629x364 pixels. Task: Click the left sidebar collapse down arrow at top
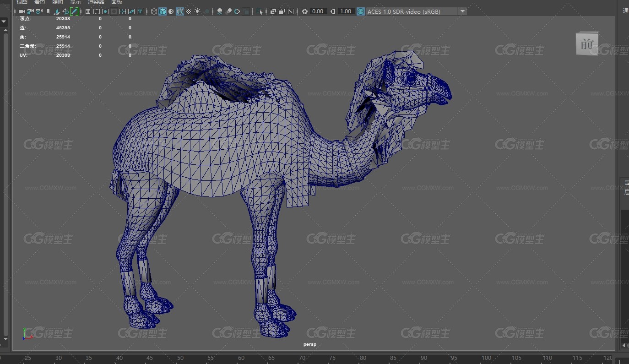(4, 22)
